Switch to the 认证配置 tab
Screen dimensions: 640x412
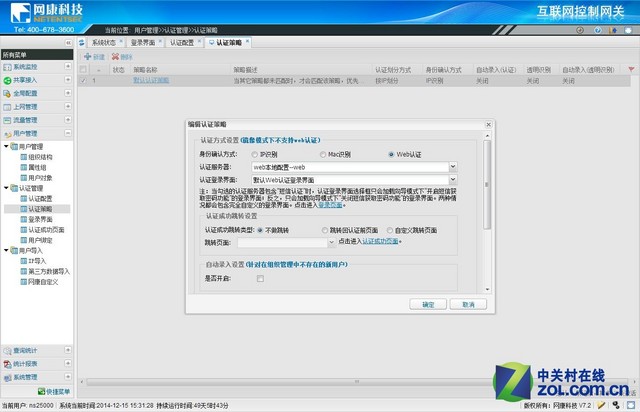183,44
